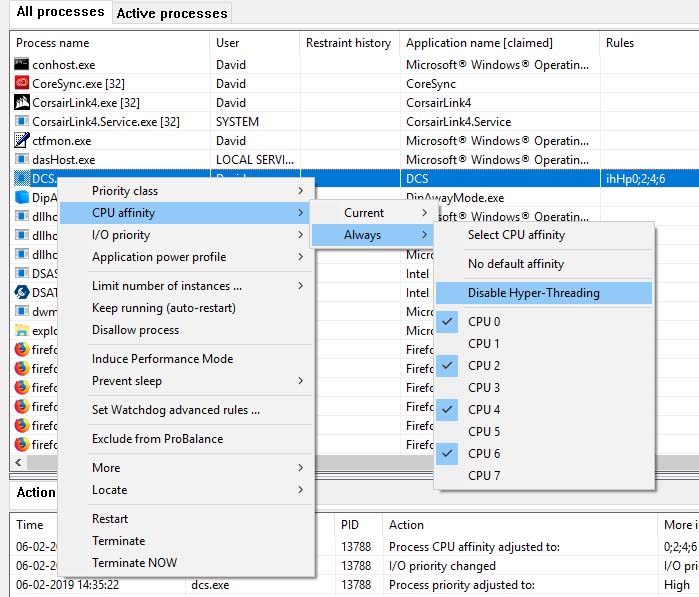Switch to the Active processes tab

pyautogui.click(x=172, y=13)
